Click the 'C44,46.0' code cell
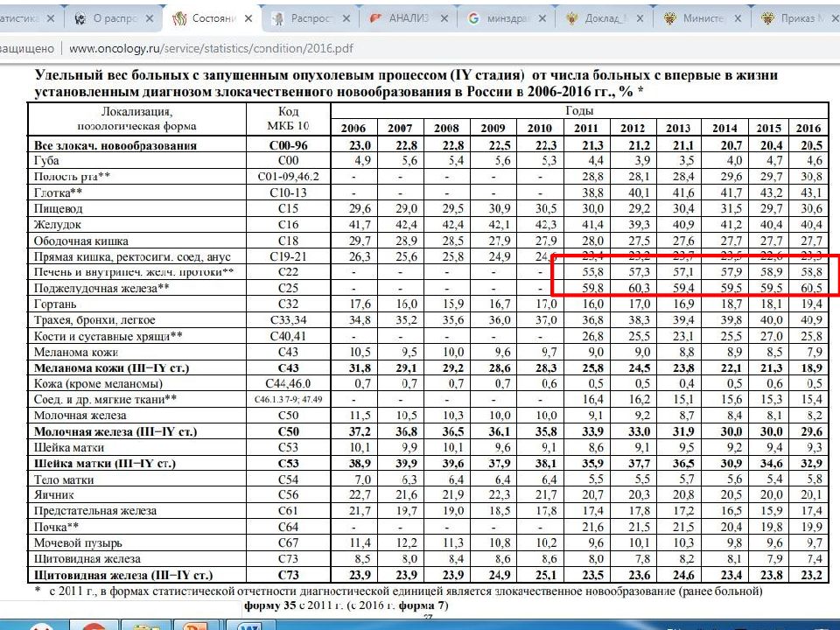The width and height of the screenshot is (840, 630). click(288, 383)
